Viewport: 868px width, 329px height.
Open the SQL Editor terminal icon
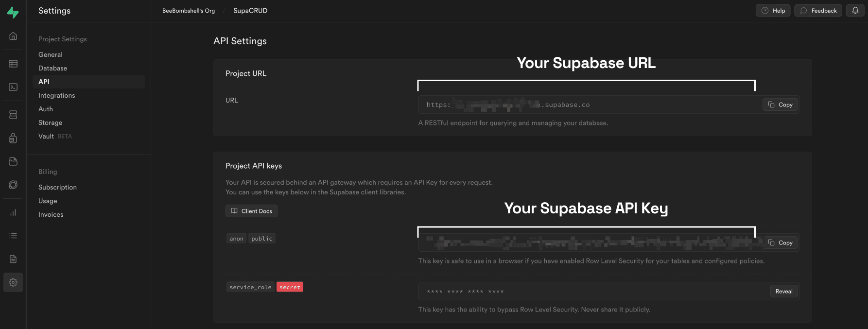point(13,87)
